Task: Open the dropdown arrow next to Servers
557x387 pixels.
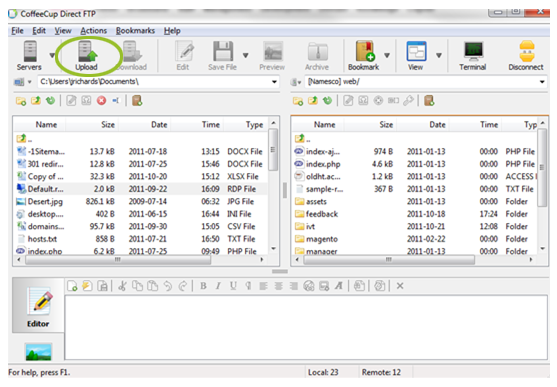Action: [52, 55]
